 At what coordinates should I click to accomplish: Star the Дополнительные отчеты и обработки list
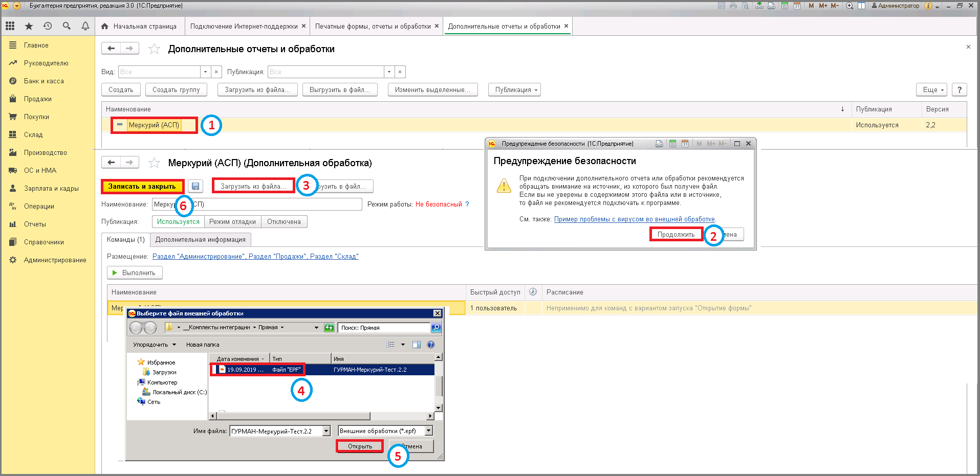click(154, 49)
